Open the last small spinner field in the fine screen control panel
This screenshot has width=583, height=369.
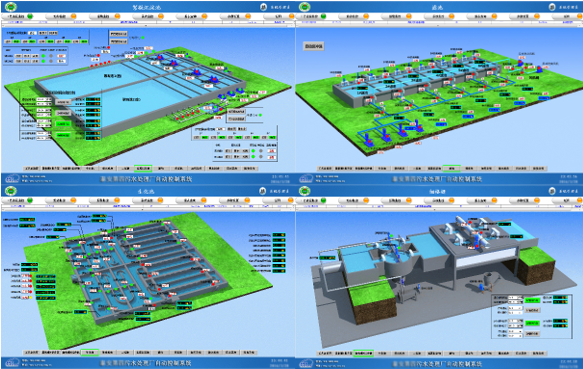click(x=515, y=336)
